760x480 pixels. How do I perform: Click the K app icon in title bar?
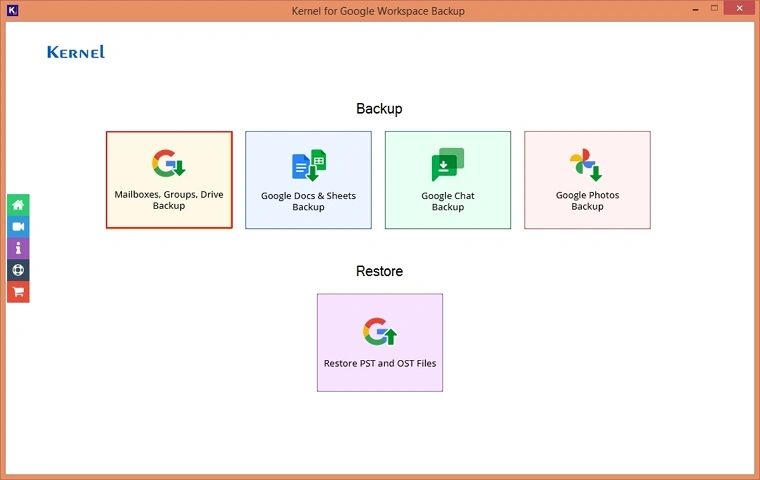[x=12, y=10]
